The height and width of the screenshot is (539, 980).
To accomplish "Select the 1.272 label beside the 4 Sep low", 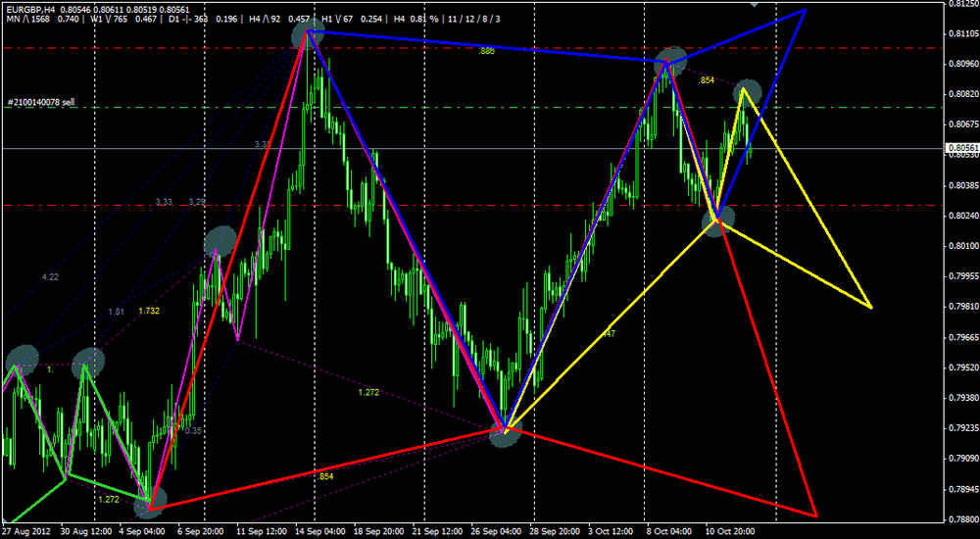I will (108, 500).
